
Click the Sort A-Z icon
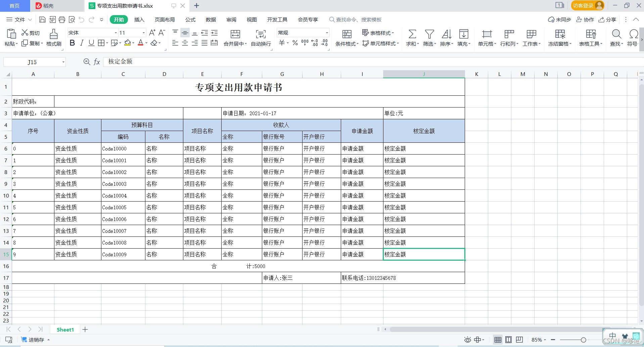point(447,34)
